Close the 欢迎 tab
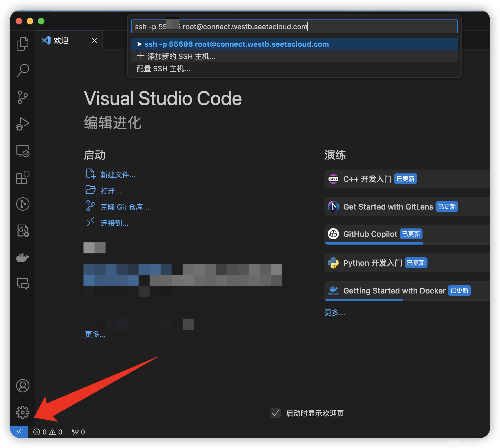Screen dimensions: 500x448 (x=94, y=40)
